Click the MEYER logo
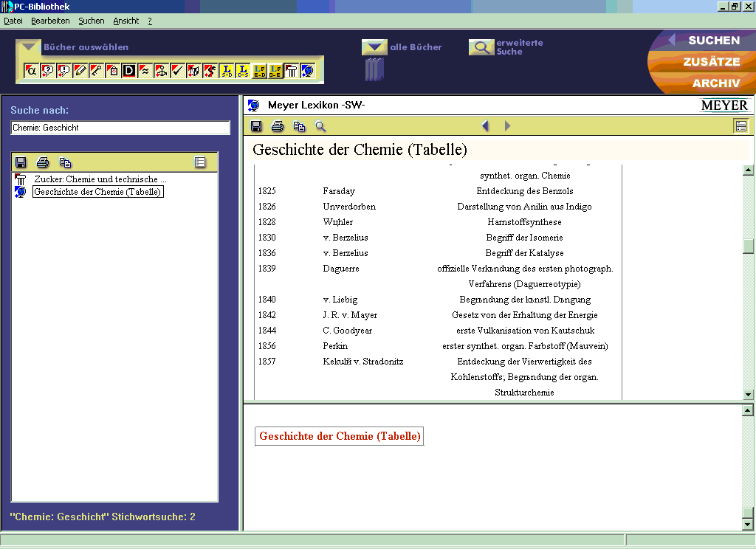This screenshot has width=756, height=549. pos(724,105)
